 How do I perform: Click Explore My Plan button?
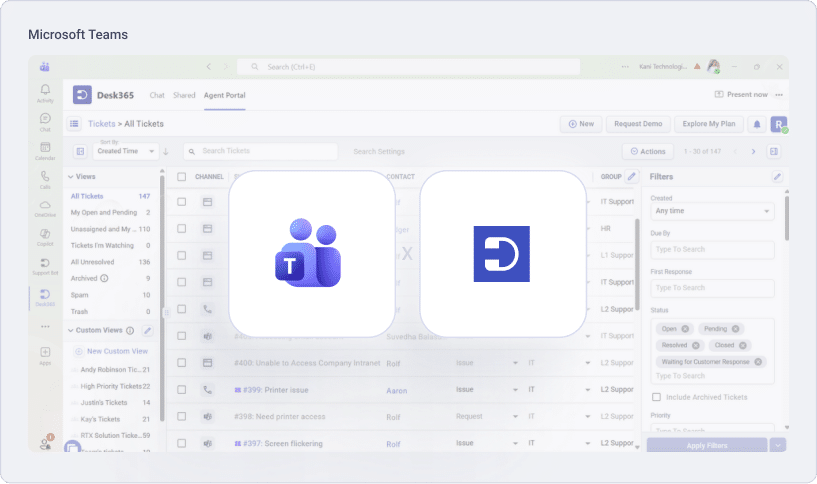pyautogui.click(x=709, y=124)
